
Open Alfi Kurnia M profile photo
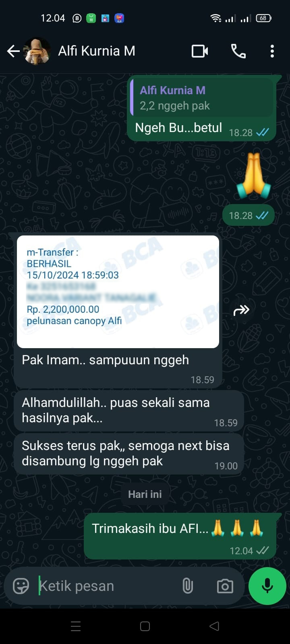[37, 51]
